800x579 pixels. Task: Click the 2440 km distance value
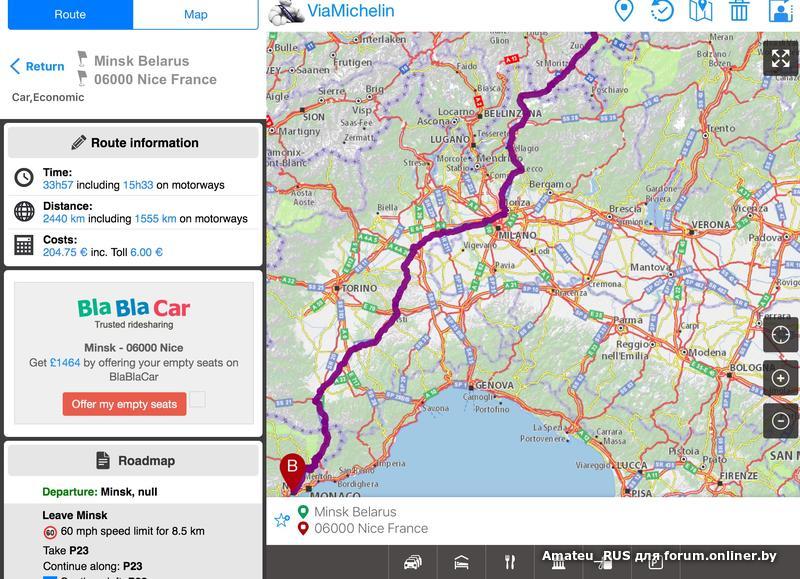(x=64, y=218)
